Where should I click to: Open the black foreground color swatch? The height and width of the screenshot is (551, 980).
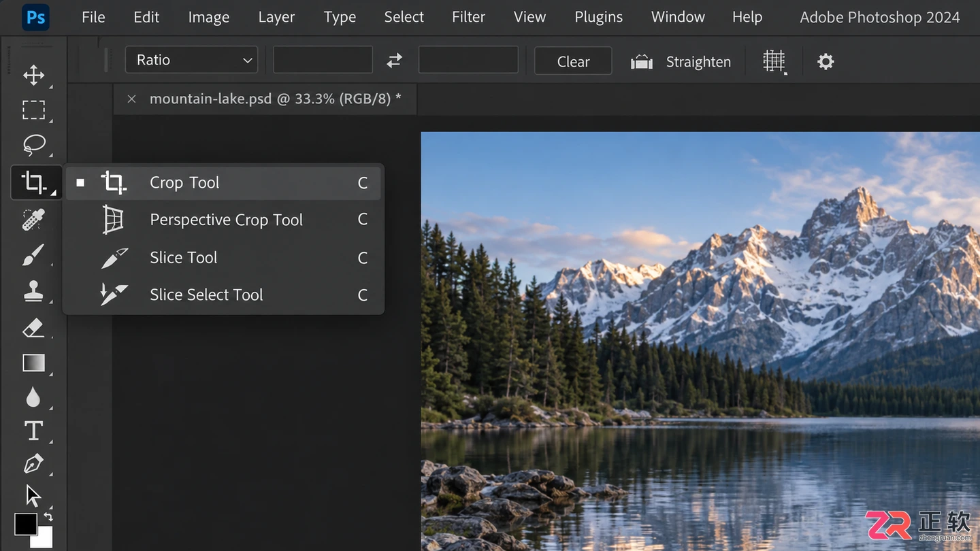[26, 524]
